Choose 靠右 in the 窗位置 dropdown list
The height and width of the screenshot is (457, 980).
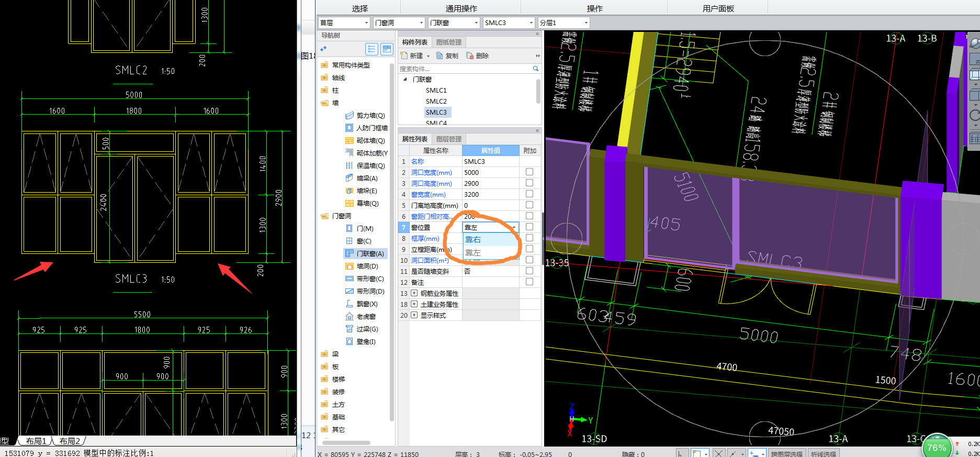(x=491, y=240)
